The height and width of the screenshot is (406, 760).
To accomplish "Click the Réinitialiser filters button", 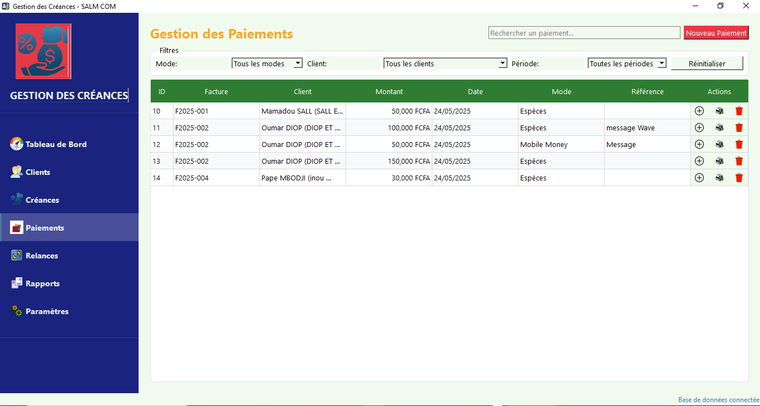I will 707,63.
